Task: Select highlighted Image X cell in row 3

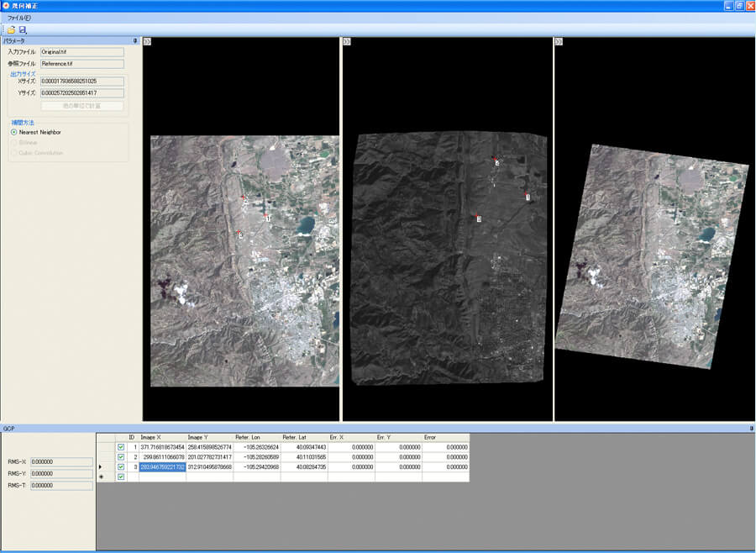Action: pos(162,466)
